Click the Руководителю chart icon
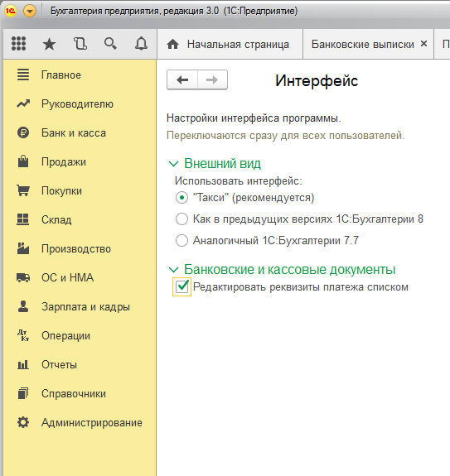The height and width of the screenshot is (476, 450). click(x=23, y=103)
